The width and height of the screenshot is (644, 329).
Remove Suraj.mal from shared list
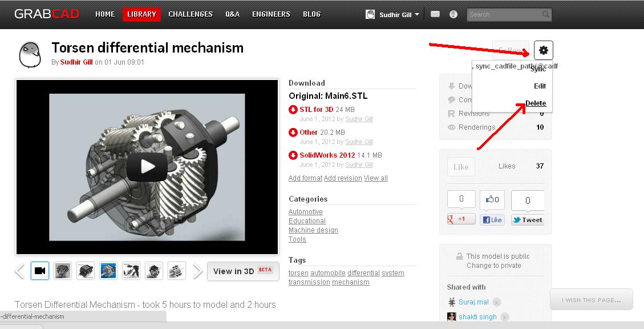(497, 302)
